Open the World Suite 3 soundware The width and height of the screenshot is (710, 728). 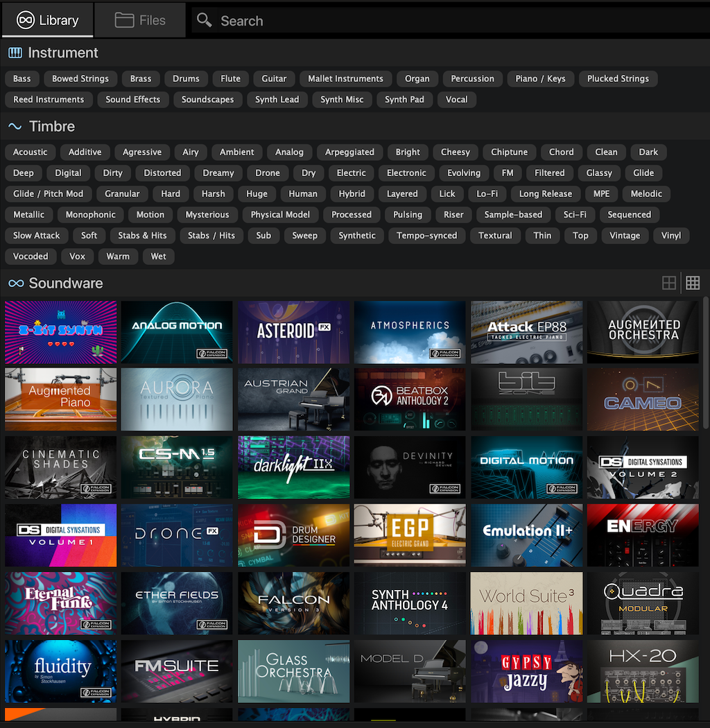(526, 603)
